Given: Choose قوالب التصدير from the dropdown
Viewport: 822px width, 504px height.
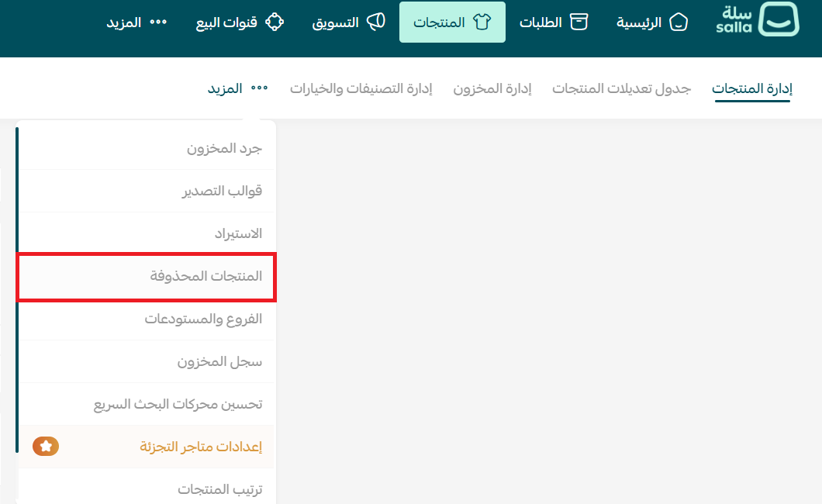Looking at the screenshot, I should (x=147, y=191).
